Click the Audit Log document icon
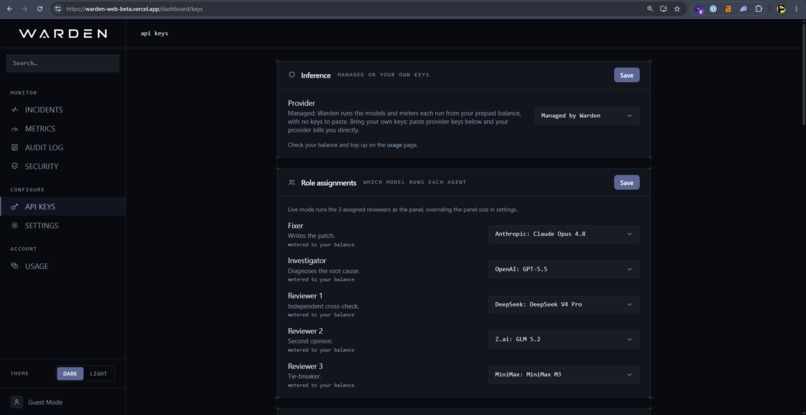This screenshot has width=806, height=415. pyautogui.click(x=14, y=148)
